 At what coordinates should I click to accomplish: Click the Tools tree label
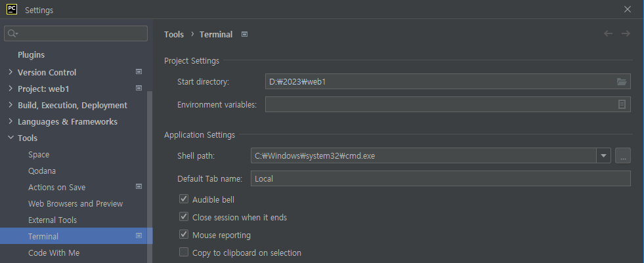pos(28,138)
